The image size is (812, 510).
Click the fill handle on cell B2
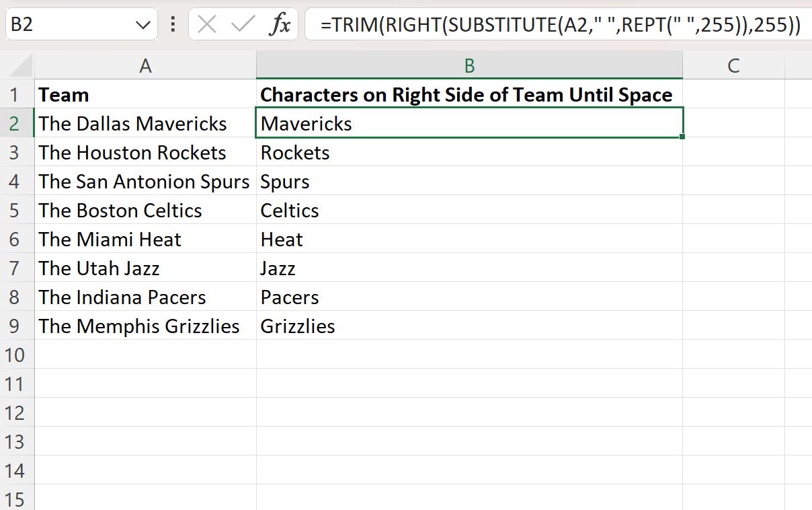[681, 137]
